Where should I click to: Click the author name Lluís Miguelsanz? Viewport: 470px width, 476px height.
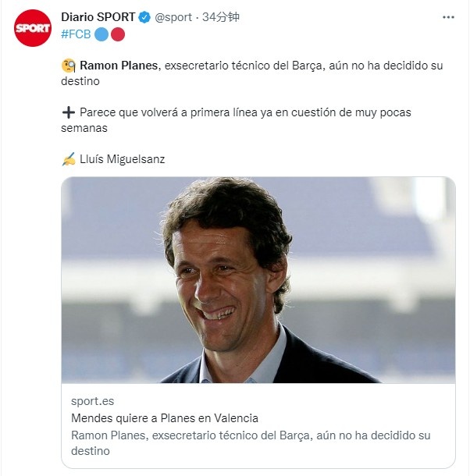(123, 159)
